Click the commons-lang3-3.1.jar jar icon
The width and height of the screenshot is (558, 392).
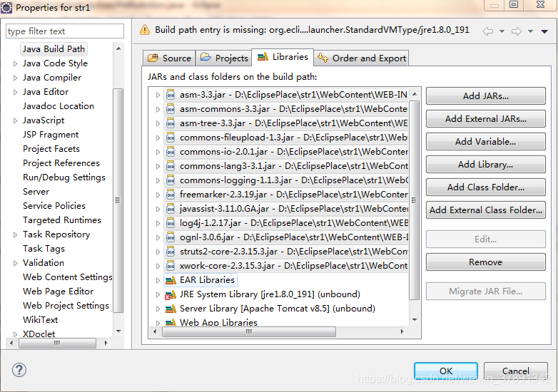click(x=171, y=166)
